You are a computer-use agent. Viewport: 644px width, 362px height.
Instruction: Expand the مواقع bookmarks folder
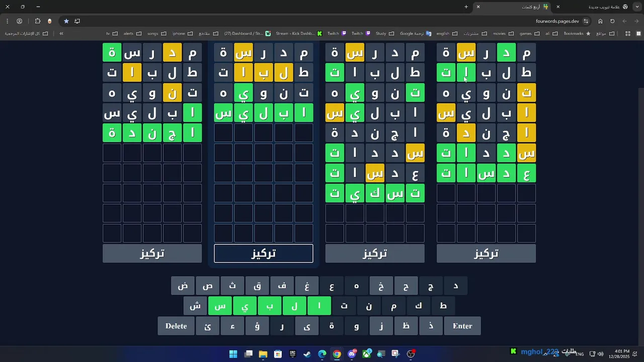coord(605,34)
